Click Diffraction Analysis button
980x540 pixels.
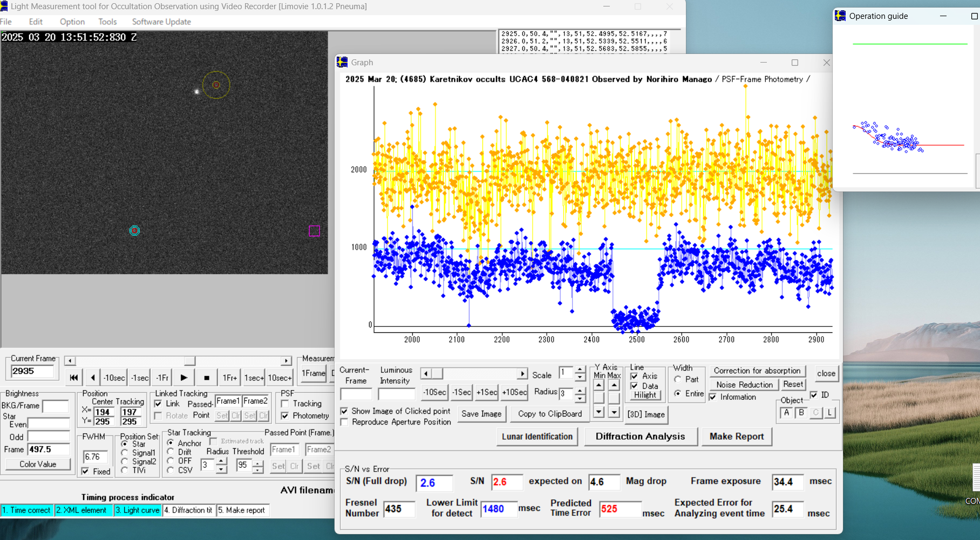coord(640,436)
